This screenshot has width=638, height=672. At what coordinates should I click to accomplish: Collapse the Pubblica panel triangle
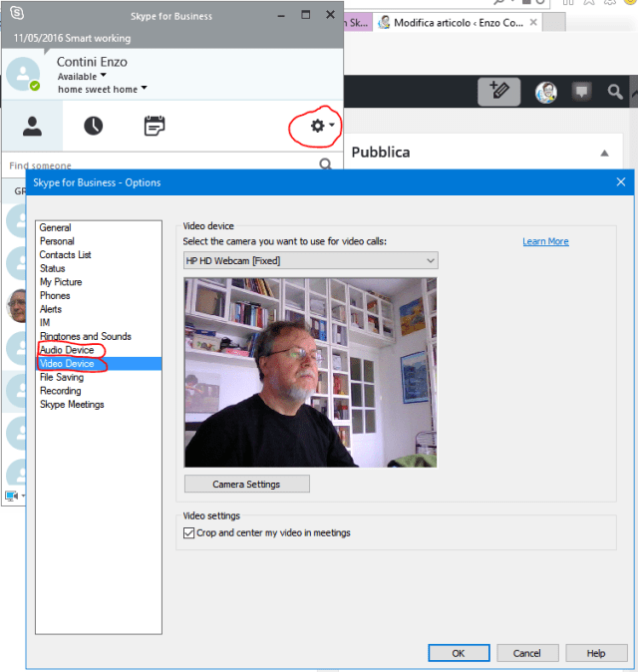coord(604,153)
